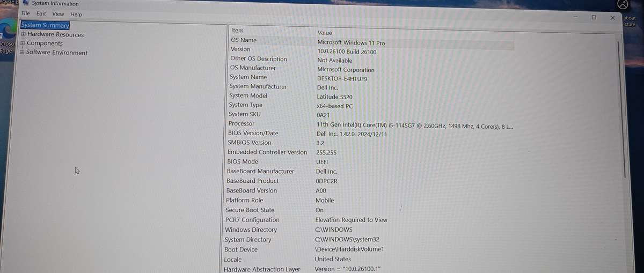Click the x64-based PC value
Screen dimensions: 644x273
pos(334,106)
